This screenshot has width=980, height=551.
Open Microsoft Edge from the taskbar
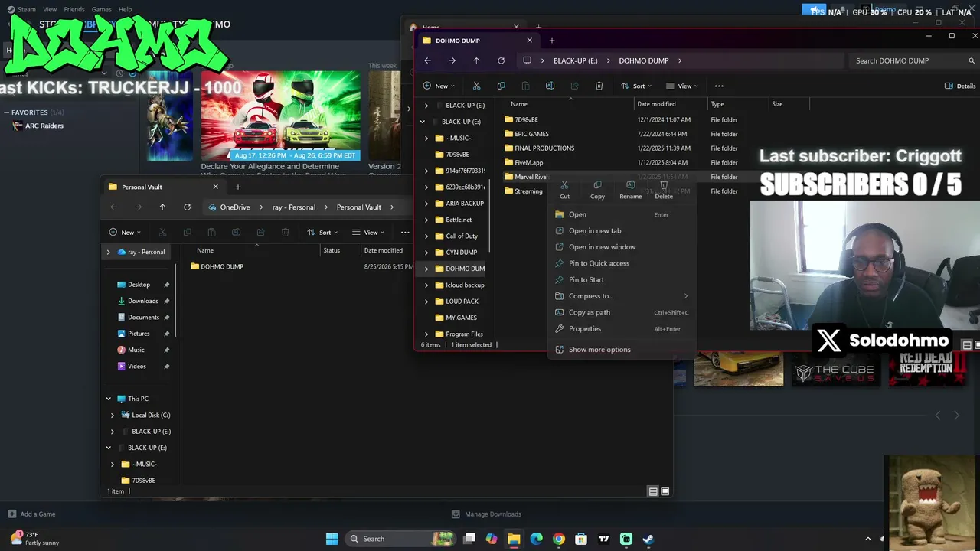tap(536, 539)
